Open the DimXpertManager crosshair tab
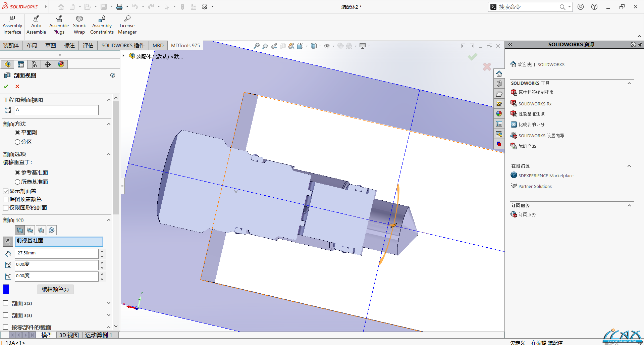The width and height of the screenshot is (644, 345). [x=48, y=64]
